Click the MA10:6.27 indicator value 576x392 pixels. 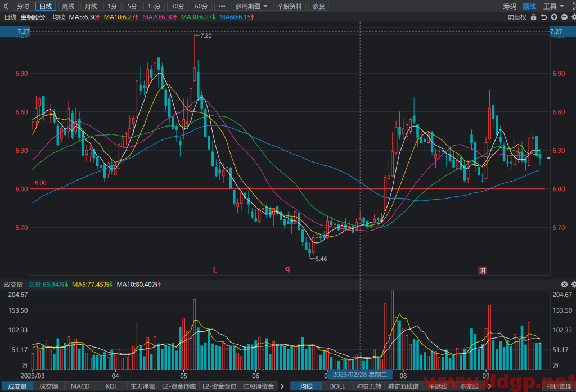(121, 17)
